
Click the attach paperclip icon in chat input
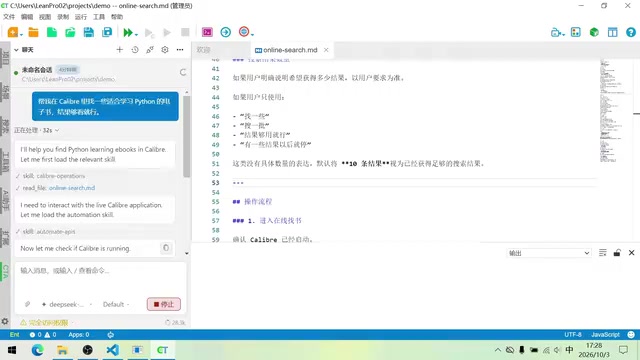click(x=27, y=304)
